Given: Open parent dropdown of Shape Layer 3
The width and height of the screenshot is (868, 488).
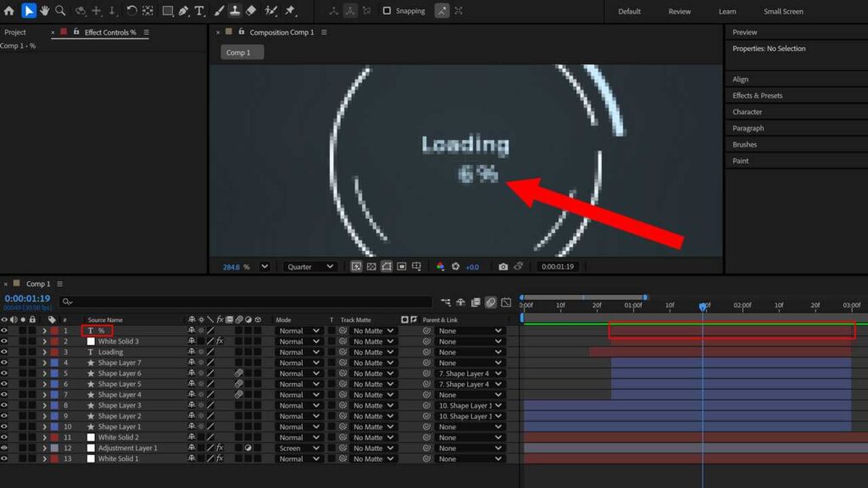Looking at the screenshot, I should click(x=469, y=406).
